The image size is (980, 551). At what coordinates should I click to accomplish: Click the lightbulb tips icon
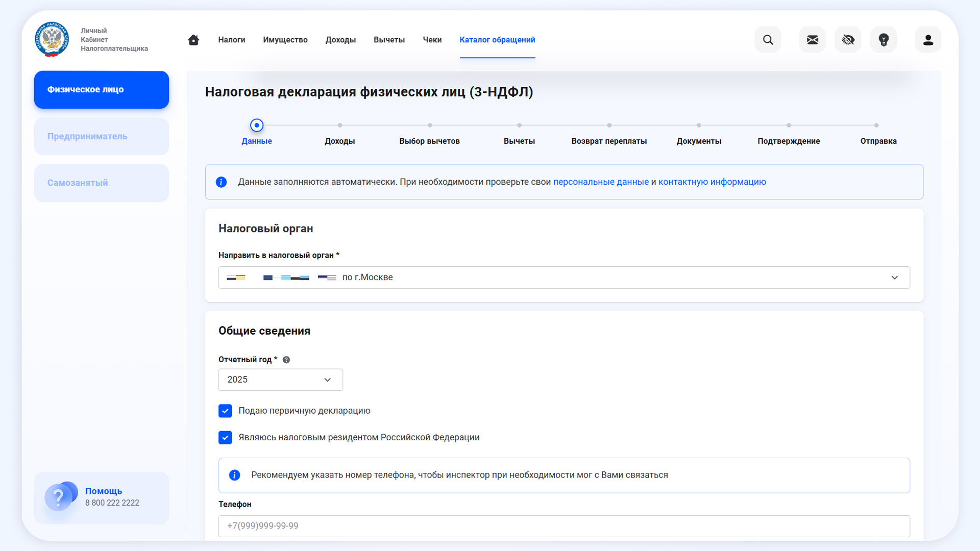[884, 40]
